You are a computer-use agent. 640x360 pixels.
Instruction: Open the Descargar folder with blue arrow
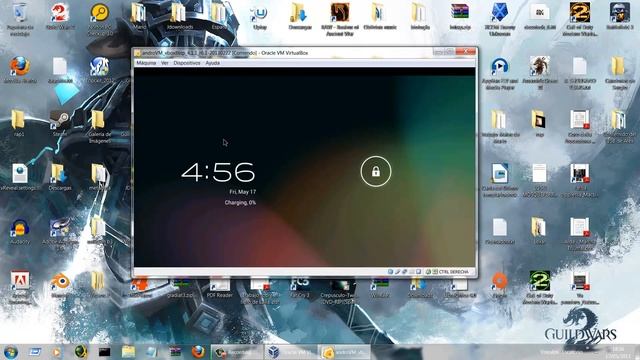[300, 17]
